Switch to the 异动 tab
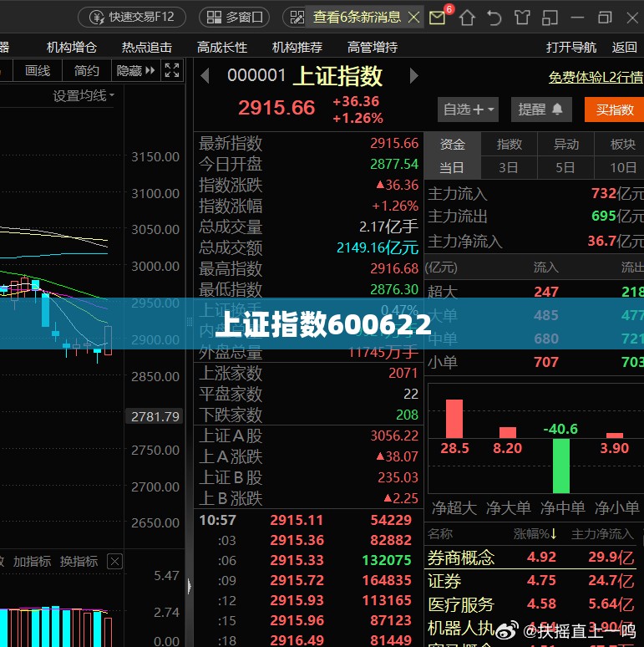 [x=565, y=144]
